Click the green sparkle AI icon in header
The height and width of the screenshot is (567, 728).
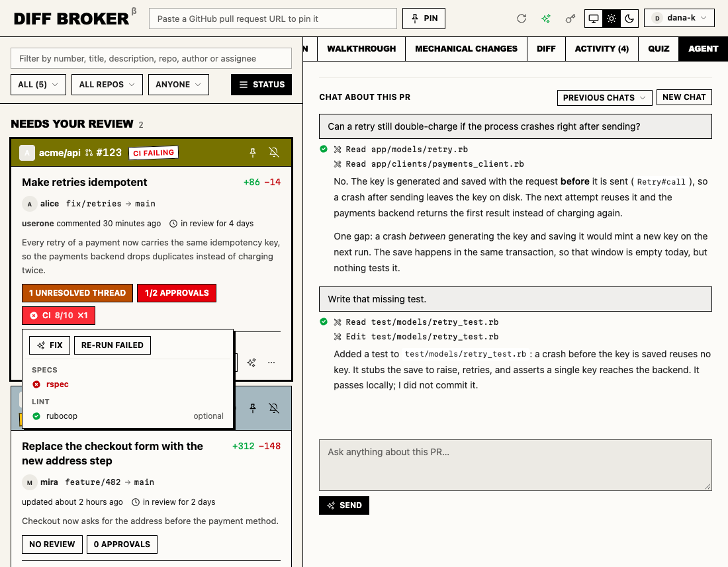546,19
